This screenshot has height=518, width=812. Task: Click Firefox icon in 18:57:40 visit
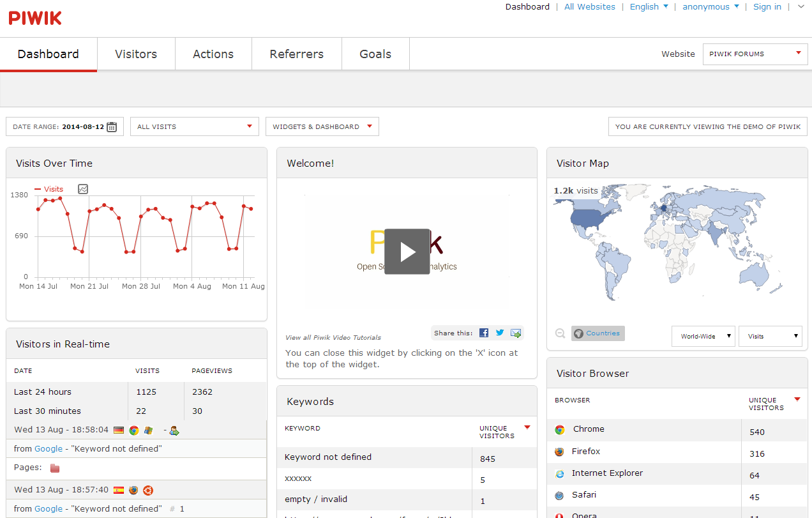click(x=133, y=491)
